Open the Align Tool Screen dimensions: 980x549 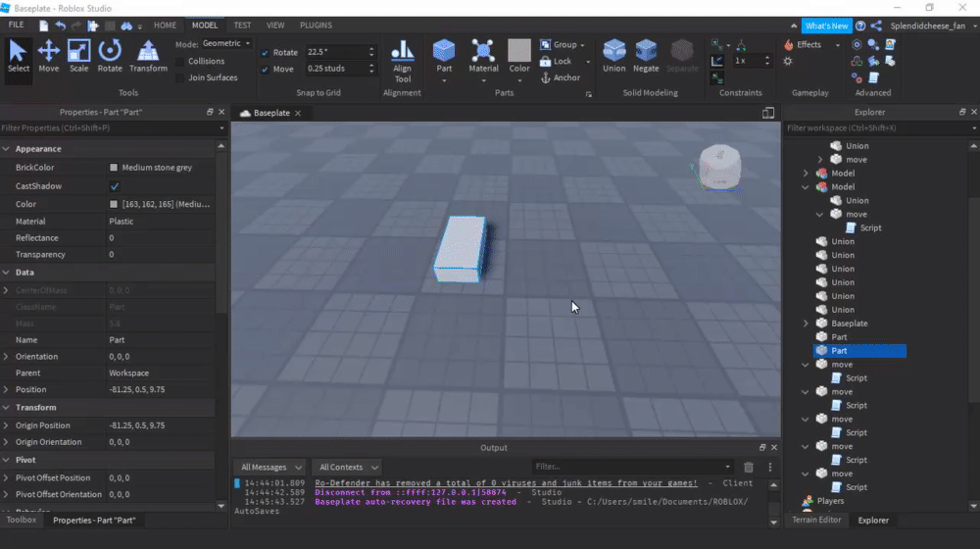point(402,59)
